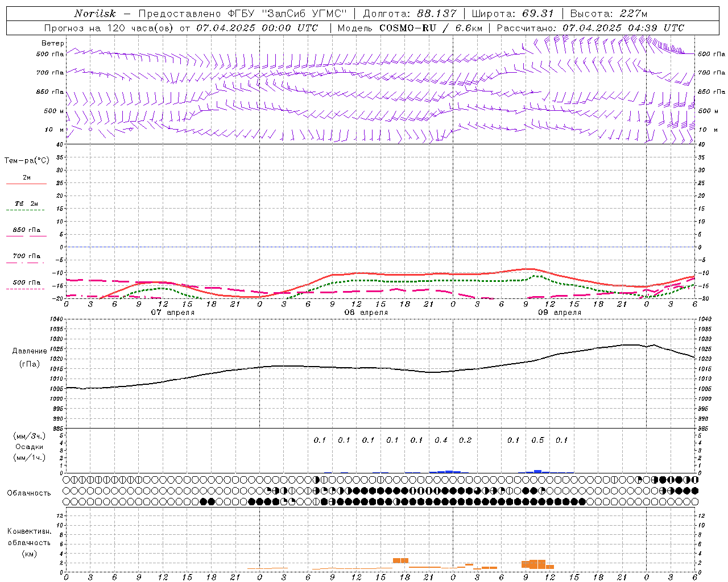728x582 pixels.
Task: Select the 500 гПа temperature legend entry
Action: (26, 283)
